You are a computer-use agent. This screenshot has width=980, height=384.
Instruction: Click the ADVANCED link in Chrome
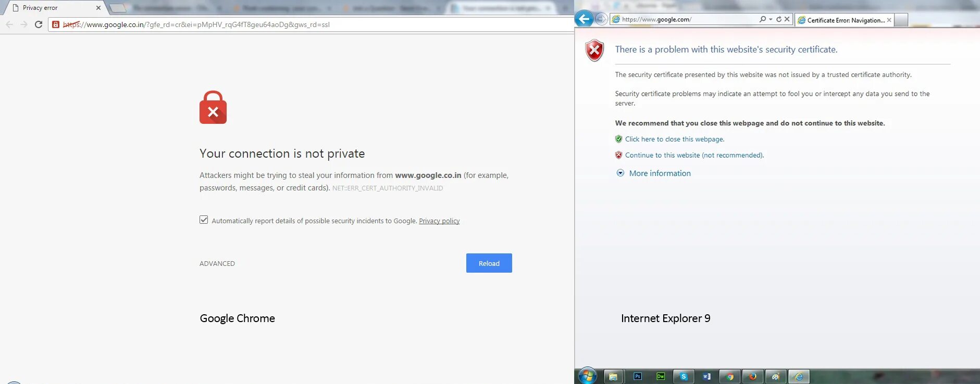[217, 263]
